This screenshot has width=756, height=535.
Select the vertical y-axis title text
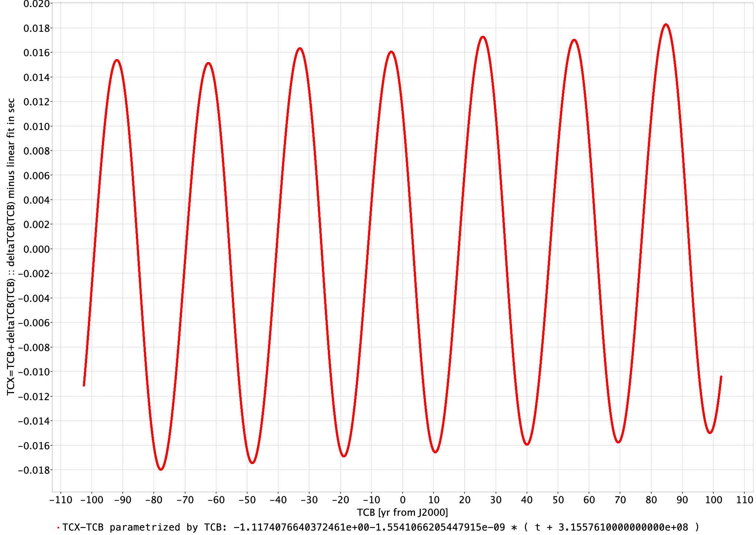[x=11, y=246]
